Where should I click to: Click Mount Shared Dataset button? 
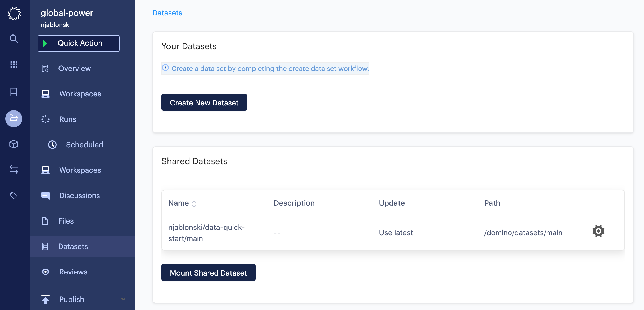208,272
